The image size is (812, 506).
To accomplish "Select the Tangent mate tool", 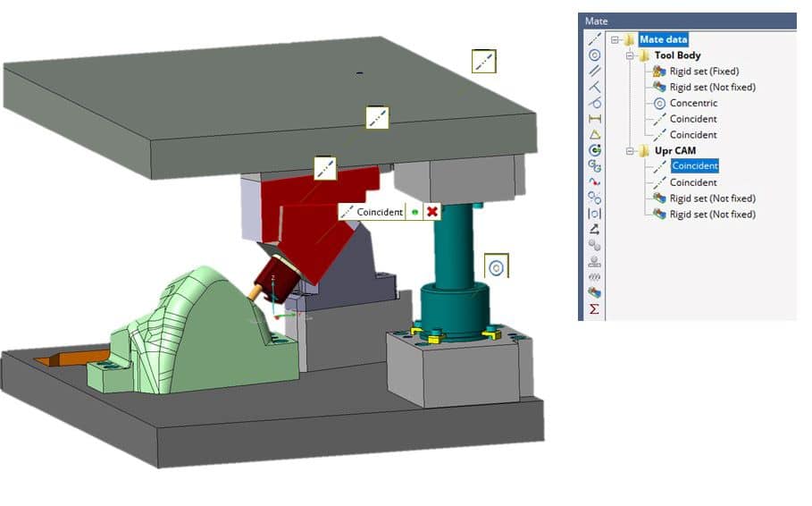I will point(594,102).
